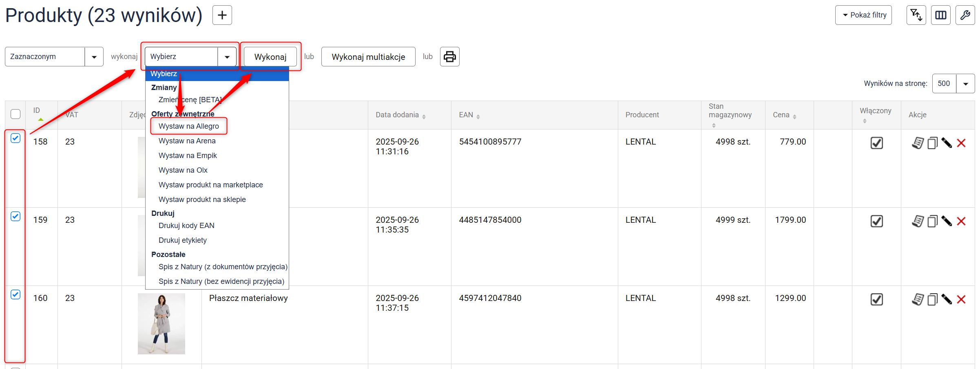The width and height of the screenshot is (980, 369).
Task: Toggle the select-all header checkbox
Action: (15, 114)
